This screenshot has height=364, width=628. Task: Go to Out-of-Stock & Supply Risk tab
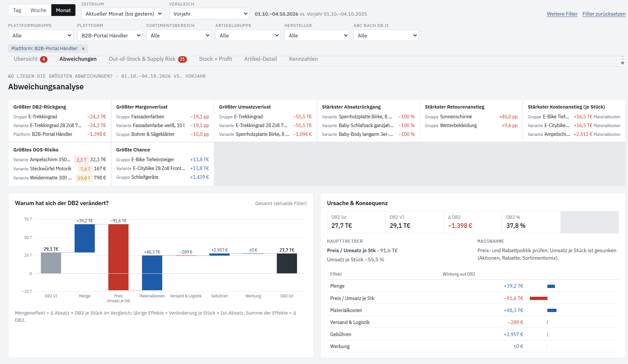(148, 59)
